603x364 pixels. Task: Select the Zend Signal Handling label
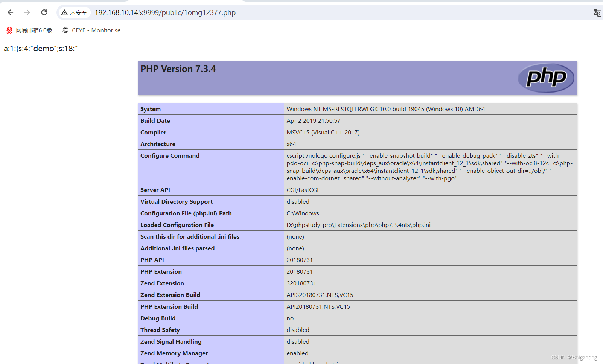(x=171, y=342)
